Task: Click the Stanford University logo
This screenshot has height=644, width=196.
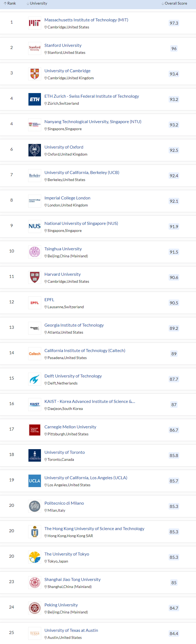Action: click(x=35, y=48)
